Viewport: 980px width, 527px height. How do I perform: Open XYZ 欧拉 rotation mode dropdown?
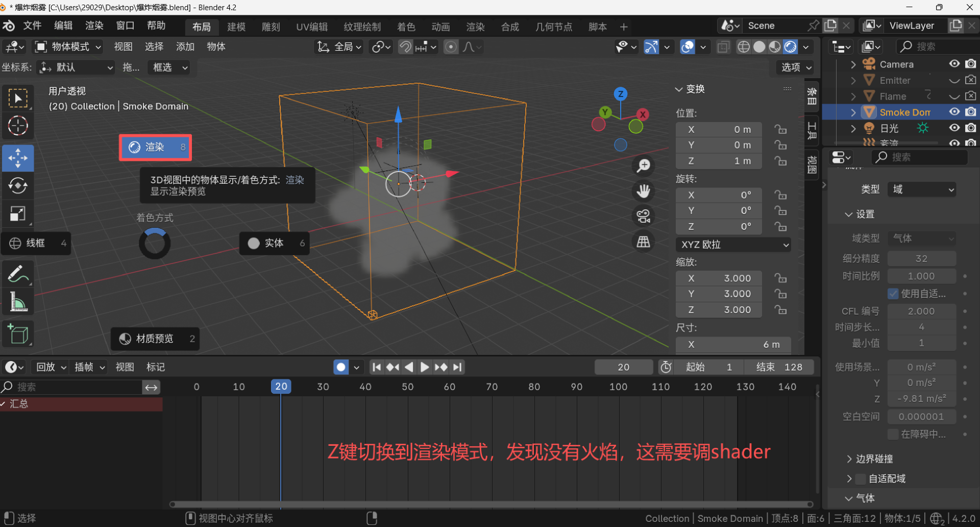tap(733, 245)
